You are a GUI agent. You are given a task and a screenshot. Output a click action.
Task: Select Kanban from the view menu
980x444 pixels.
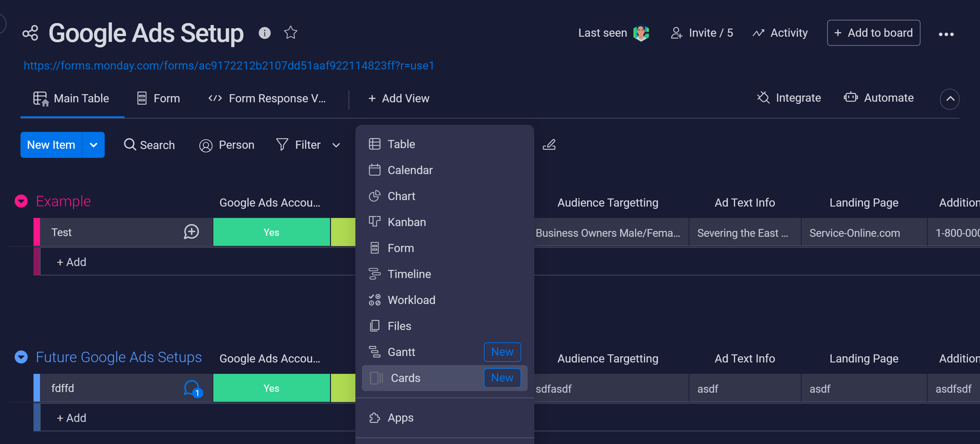click(406, 222)
